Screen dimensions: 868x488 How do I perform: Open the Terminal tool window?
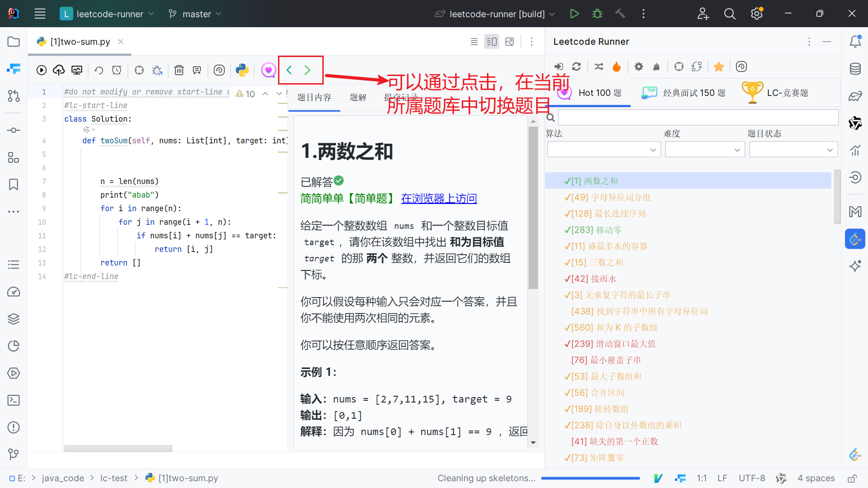(14, 400)
